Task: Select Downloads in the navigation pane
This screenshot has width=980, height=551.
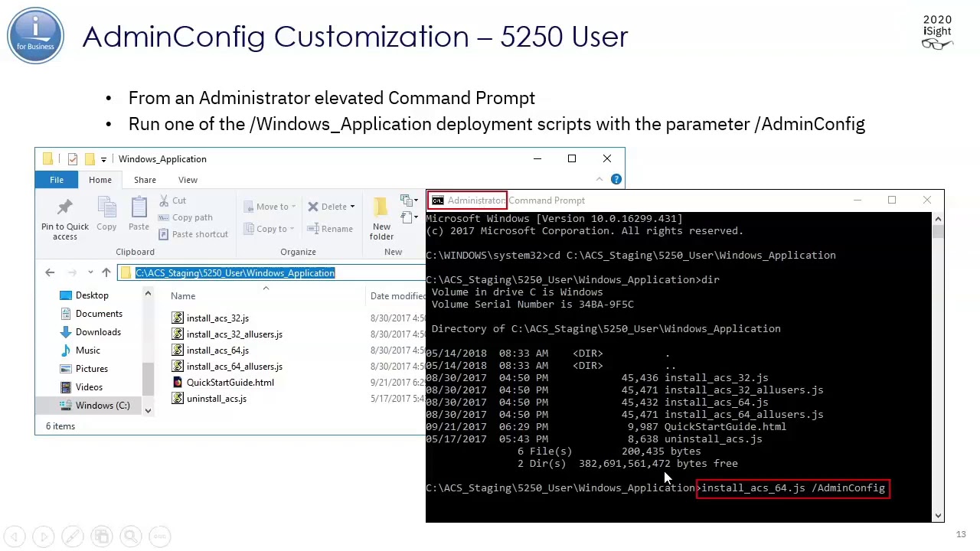Action: tap(98, 332)
